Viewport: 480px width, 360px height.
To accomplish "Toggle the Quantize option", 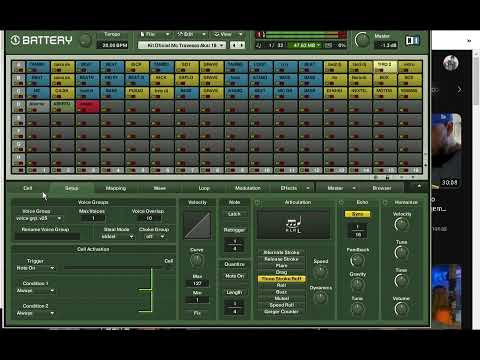I will point(234,264).
